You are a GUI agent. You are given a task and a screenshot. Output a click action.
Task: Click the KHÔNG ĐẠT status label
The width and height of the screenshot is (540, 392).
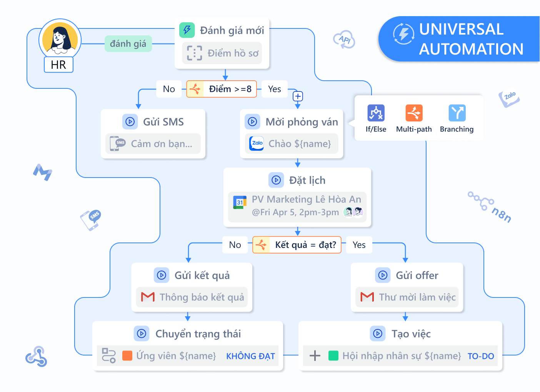(250, 356)
